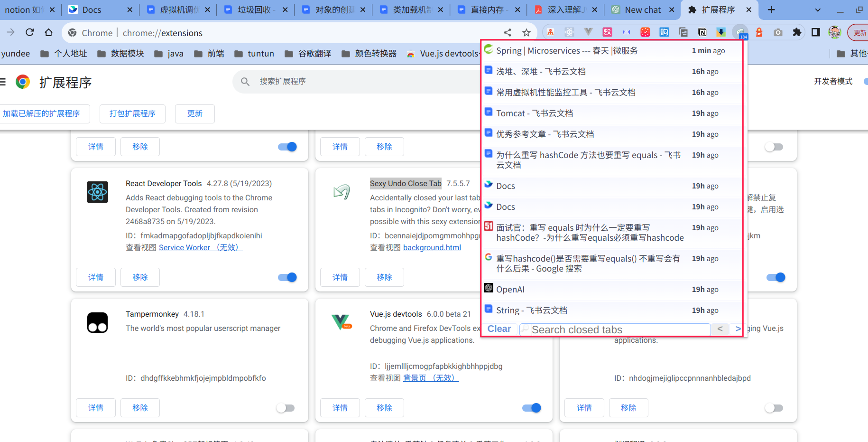The image size is (868, 442).
Task: Open the orange lighthouse extension icon
Action: click(759, 32)
